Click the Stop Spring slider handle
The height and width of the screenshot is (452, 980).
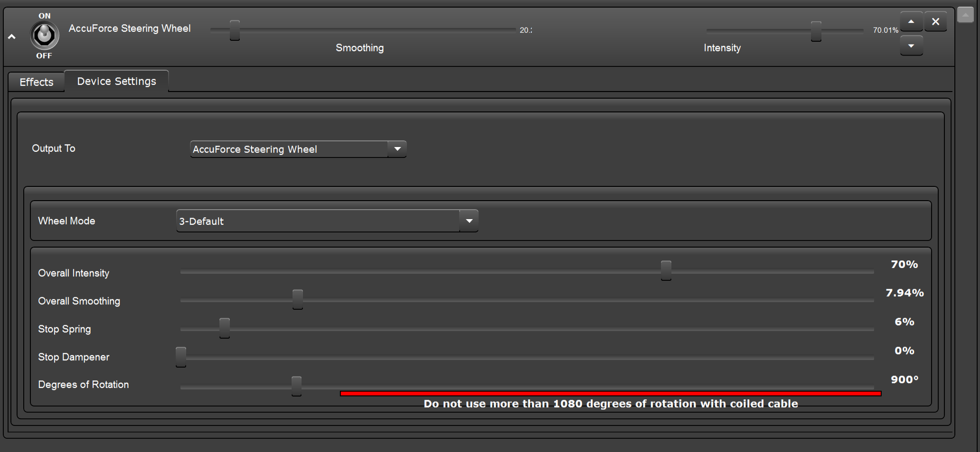225,328
